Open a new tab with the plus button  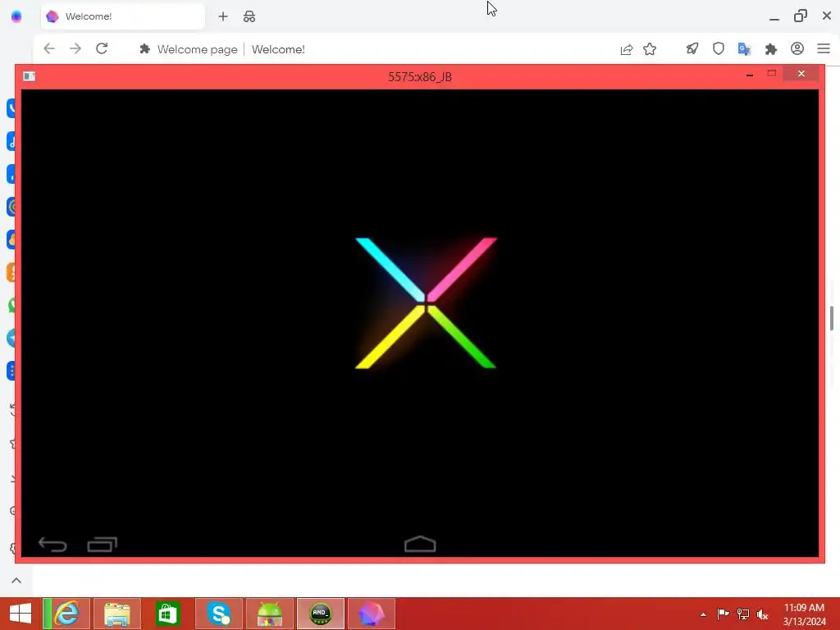click(223, 16)
